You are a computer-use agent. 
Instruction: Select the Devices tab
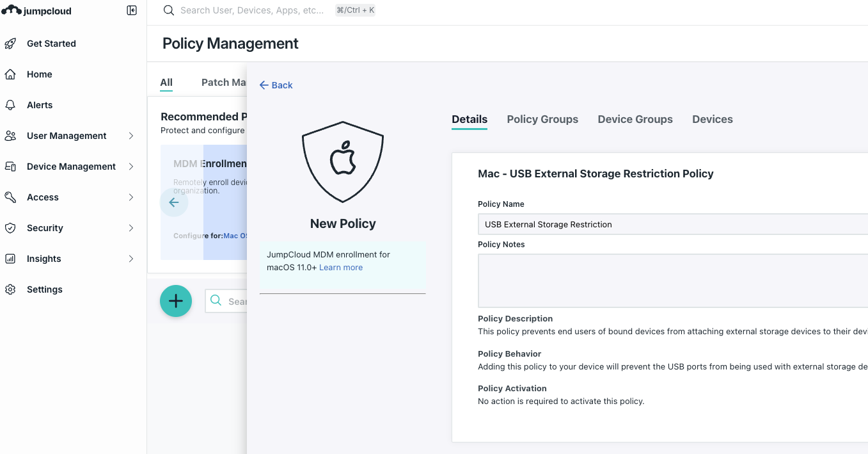(713, 119)
